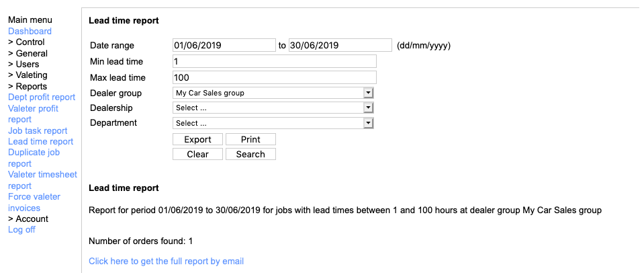Open the Dealer group dropdown

point(273,93)
